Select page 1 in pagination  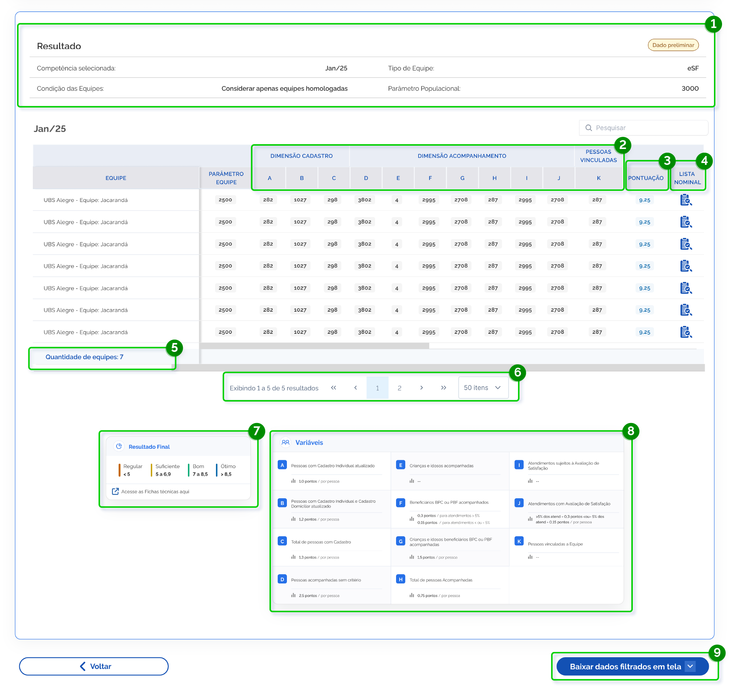[x=377, y=388]
